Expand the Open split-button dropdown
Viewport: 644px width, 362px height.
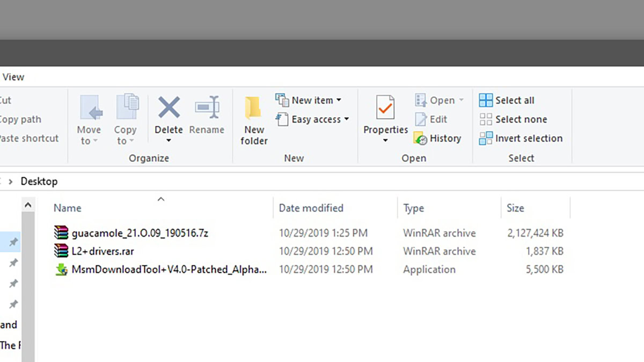point(462,100)
